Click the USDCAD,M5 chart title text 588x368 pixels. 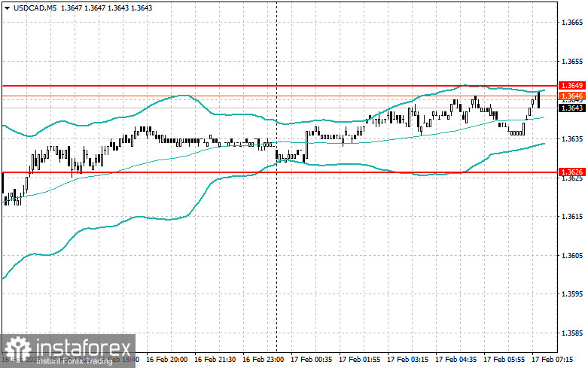[35, 8]
